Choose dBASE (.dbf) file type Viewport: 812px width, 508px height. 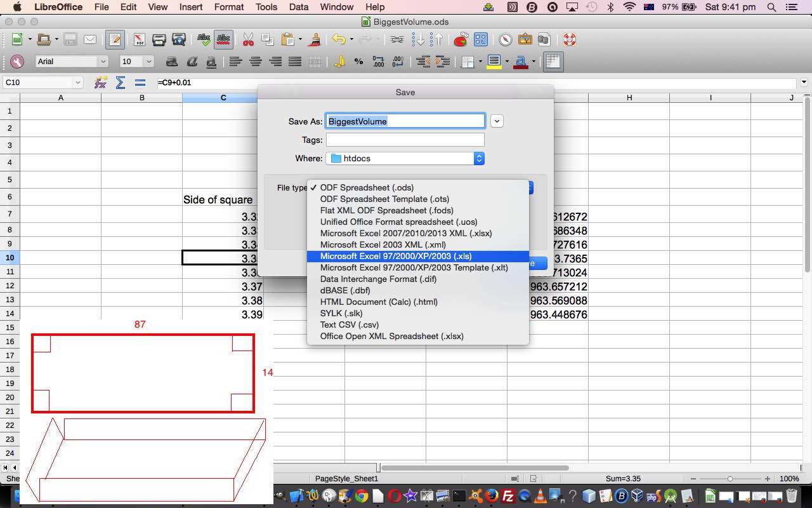coord(417,291)
